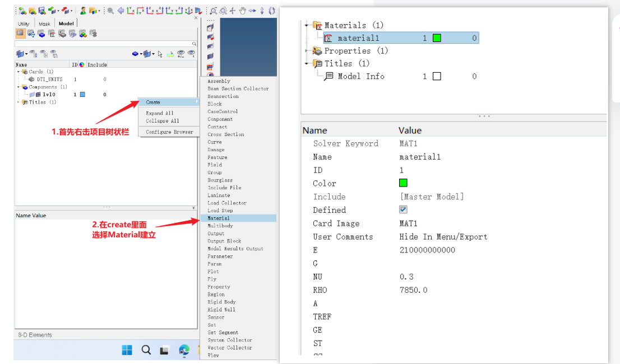Viewport: 620px width, 364px height.
Task: Open the Export icon dropdown arrow
Action: click(71, 11)
